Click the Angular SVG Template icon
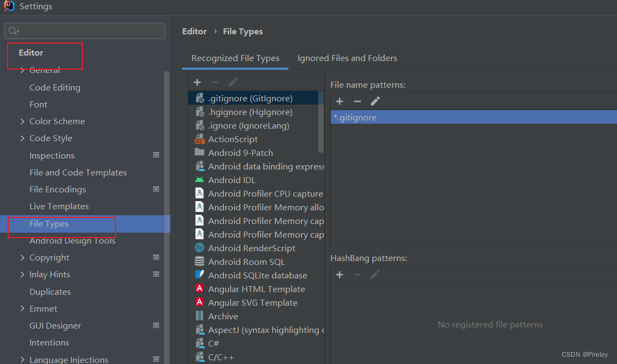Image resolution: width=617 pixels, height=364 pixels. [x=199, y=302]
